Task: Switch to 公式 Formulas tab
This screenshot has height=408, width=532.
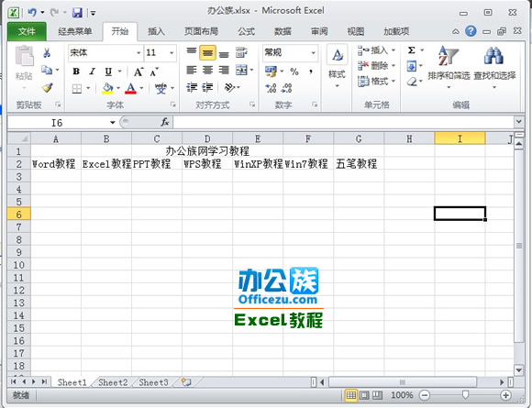Action: (x=246, y=31)
